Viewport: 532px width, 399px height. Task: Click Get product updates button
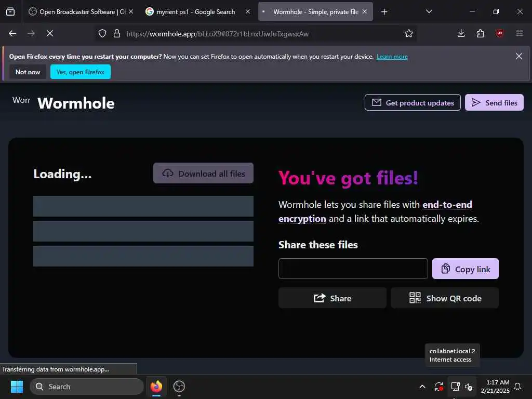click(413, 102)
